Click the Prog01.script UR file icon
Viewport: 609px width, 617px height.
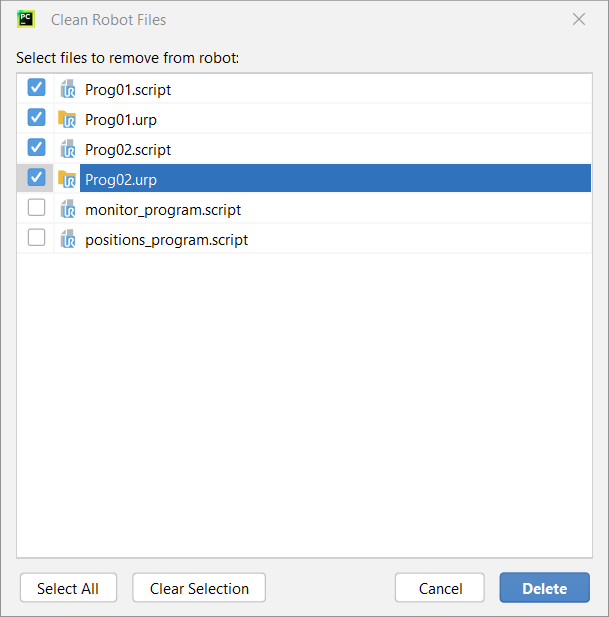pos(68,89)
